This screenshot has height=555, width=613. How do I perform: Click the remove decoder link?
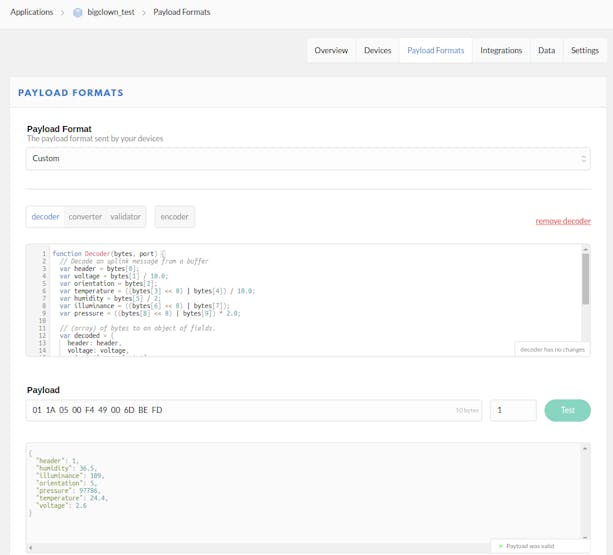tap(563, 221)
